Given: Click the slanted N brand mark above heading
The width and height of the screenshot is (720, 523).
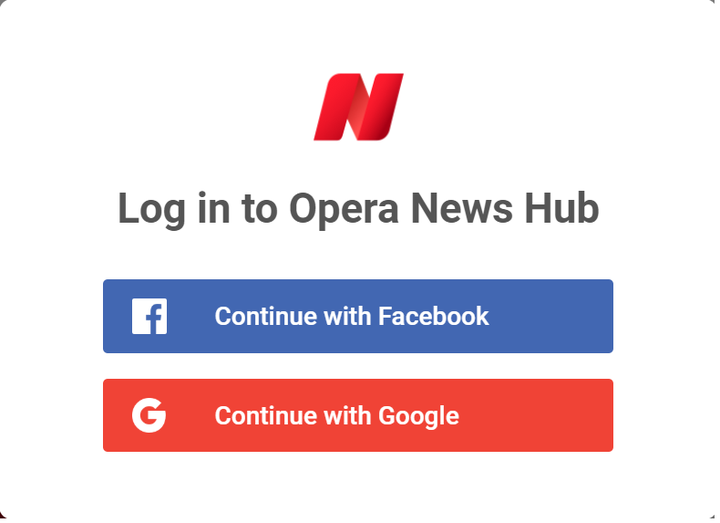Looking at the screenshot, I should click(x=359, y=107).
